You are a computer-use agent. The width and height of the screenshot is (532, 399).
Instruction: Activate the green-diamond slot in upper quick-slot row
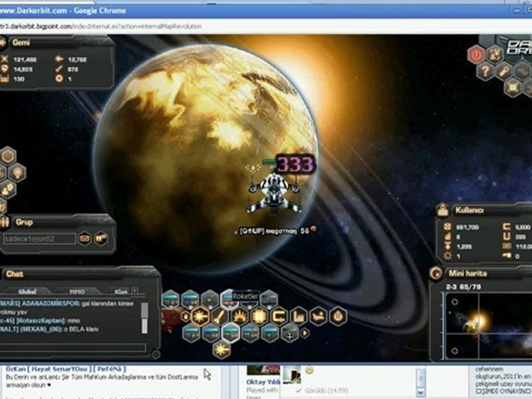click(x=210, y=300)
